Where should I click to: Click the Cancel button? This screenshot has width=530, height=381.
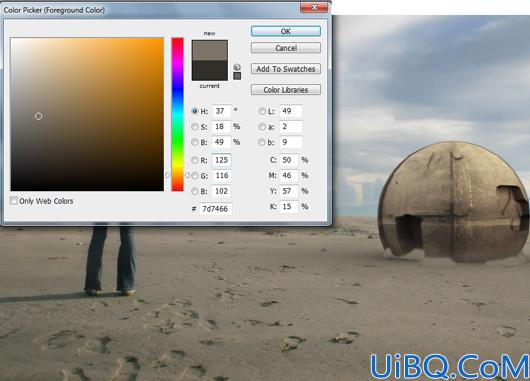pyautogui.click(x=286, y=48)
